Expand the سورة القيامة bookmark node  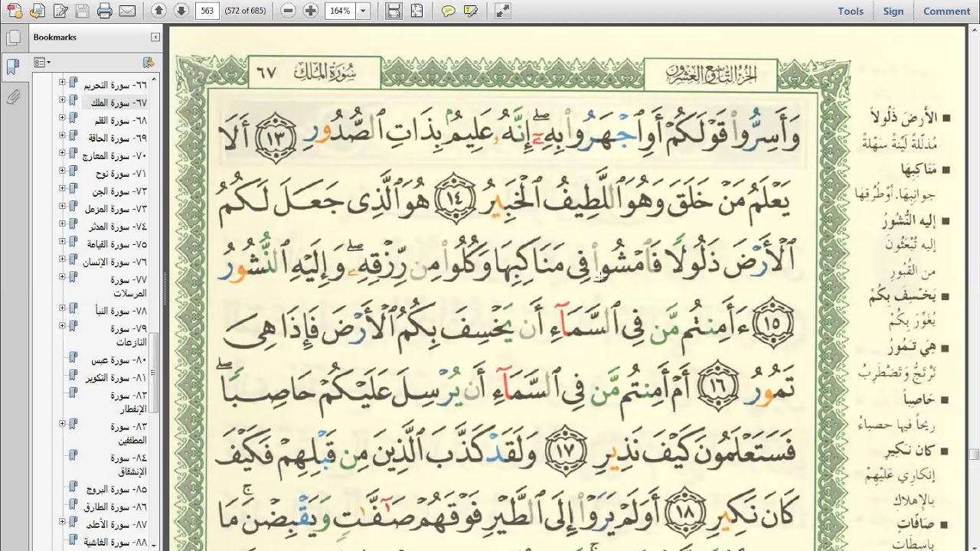point(62,242)
